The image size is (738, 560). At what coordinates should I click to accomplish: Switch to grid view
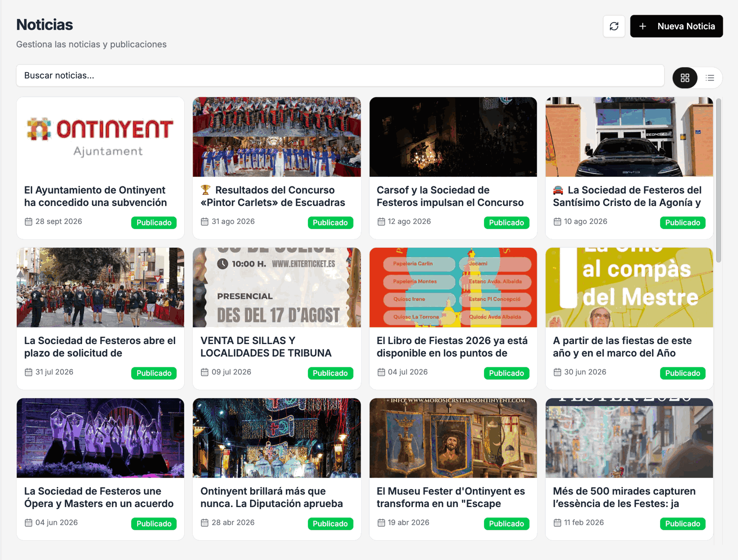(x=685, y=78)
